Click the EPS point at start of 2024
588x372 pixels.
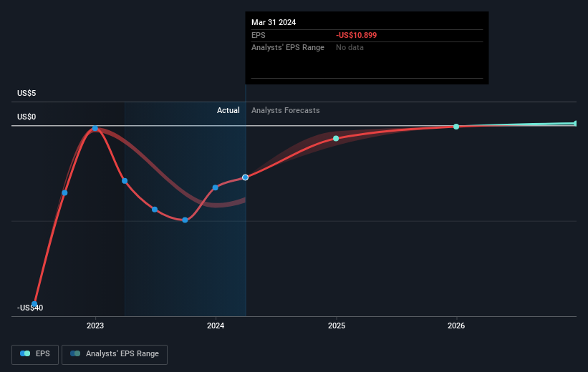click(x=216, y=187)
